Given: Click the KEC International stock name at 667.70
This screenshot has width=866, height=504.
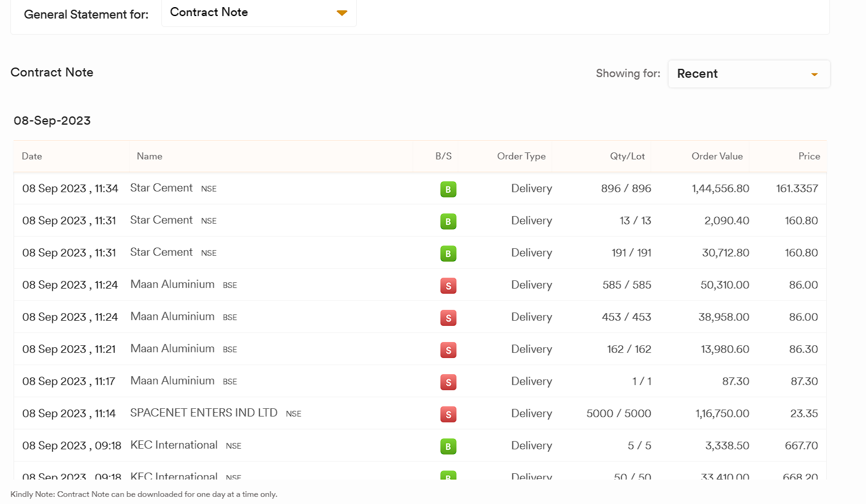Looking at the screenshot, I should tap(174, 445).
